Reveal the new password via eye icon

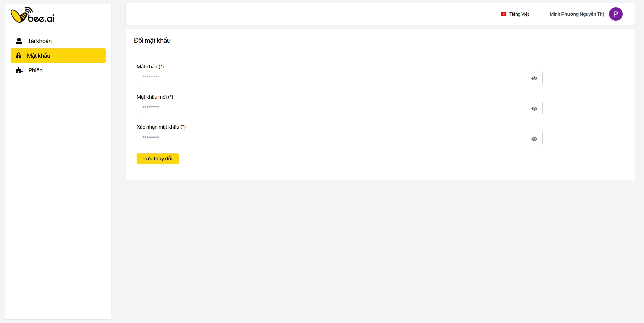pos(534,109)
